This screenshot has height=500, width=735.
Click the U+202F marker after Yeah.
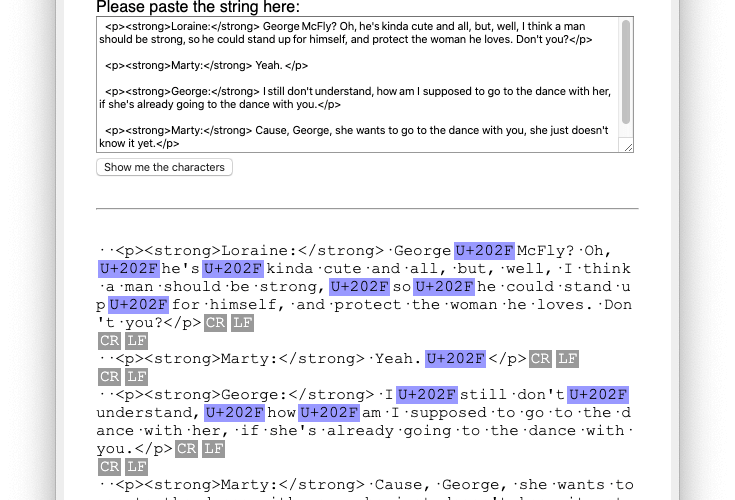pos(455,358)
